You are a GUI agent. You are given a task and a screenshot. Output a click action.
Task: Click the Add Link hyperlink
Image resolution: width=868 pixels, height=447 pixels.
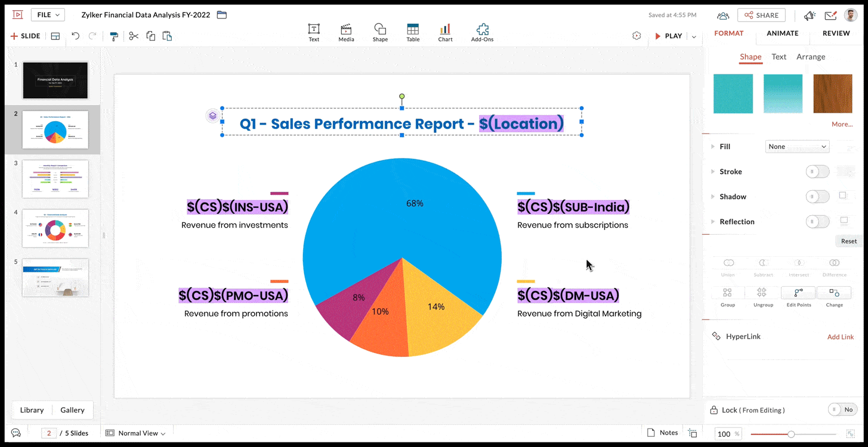pyautogui.click(x=840, y=337)
